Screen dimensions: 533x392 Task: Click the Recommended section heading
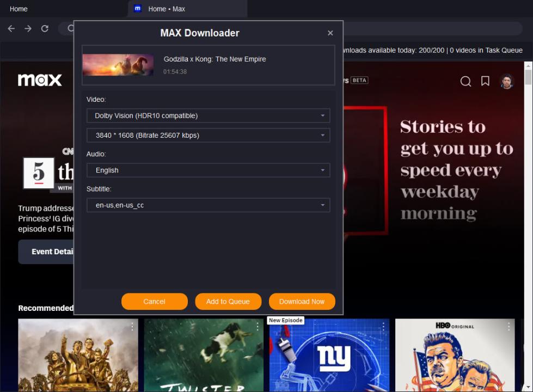(46, 308)
